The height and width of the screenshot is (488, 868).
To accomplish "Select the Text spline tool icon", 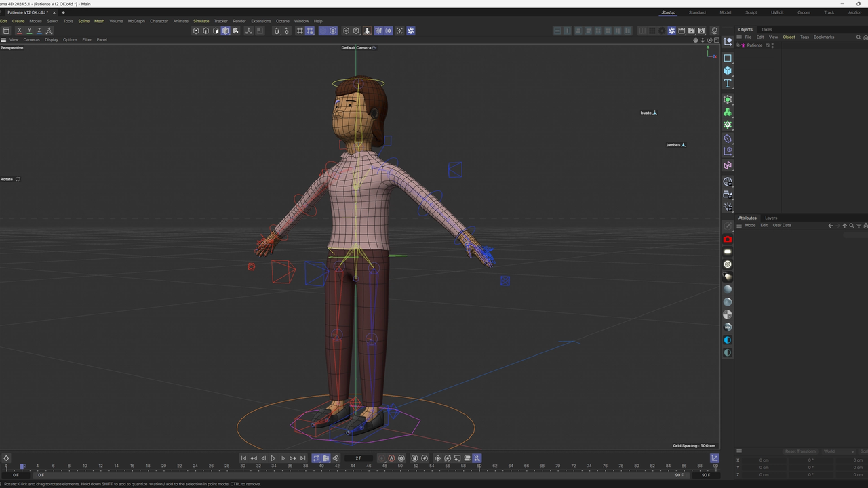I will pos(728,83).
